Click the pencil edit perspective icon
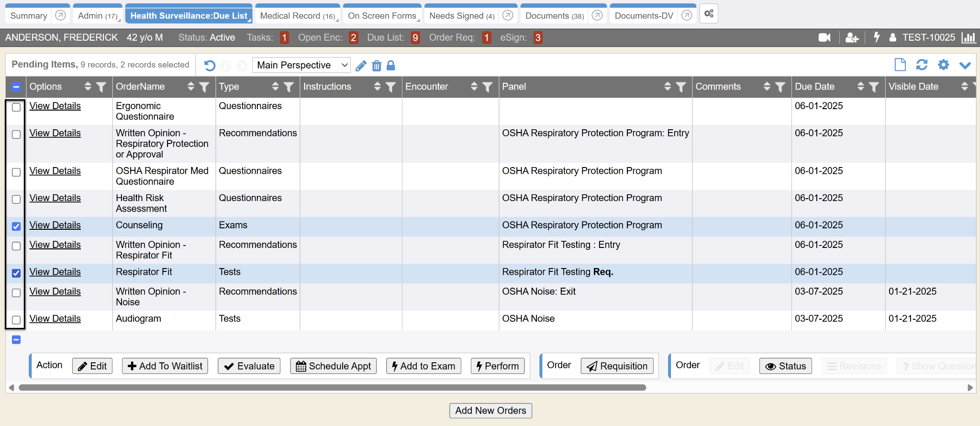Screen dimensions: 980x426 361,66
